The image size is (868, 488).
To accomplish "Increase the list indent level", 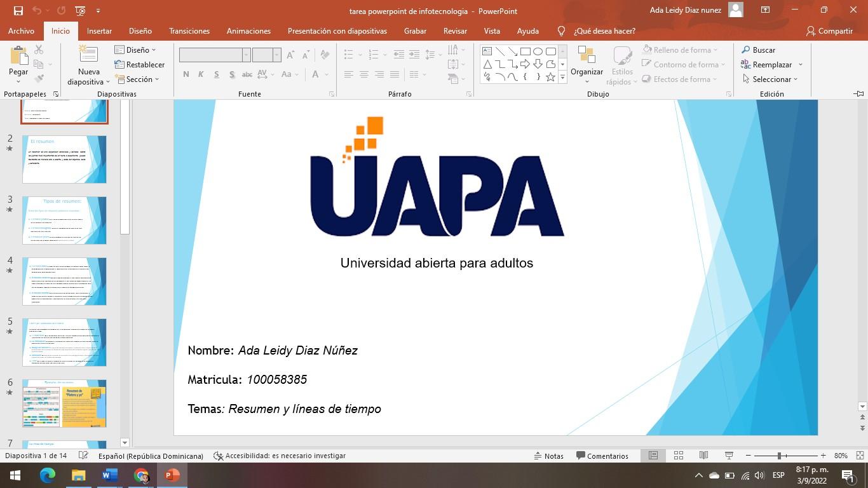I will (x=414, y=55).
